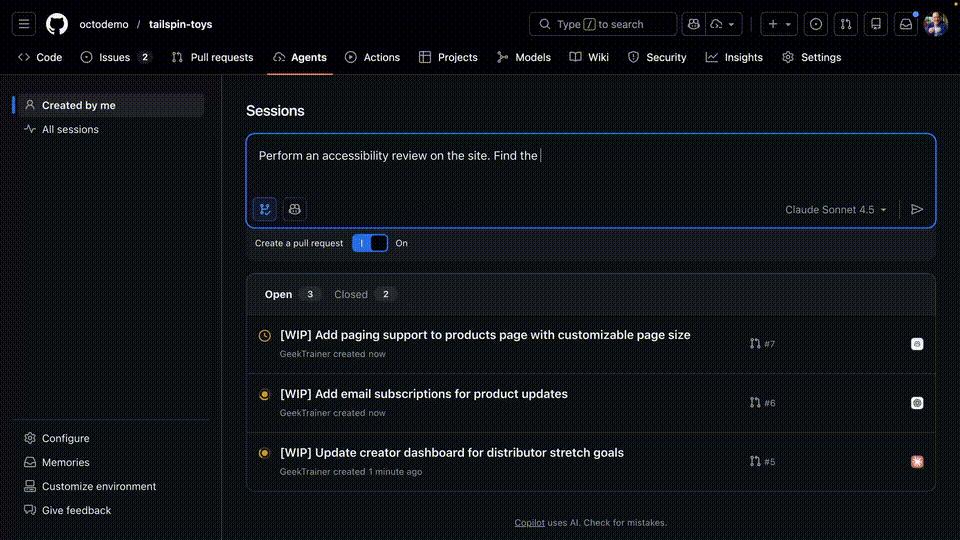Image resolution: width=960 pixels, height=540 pixels.
Task: Open the repositories icon in header
Action: (876, 24)
